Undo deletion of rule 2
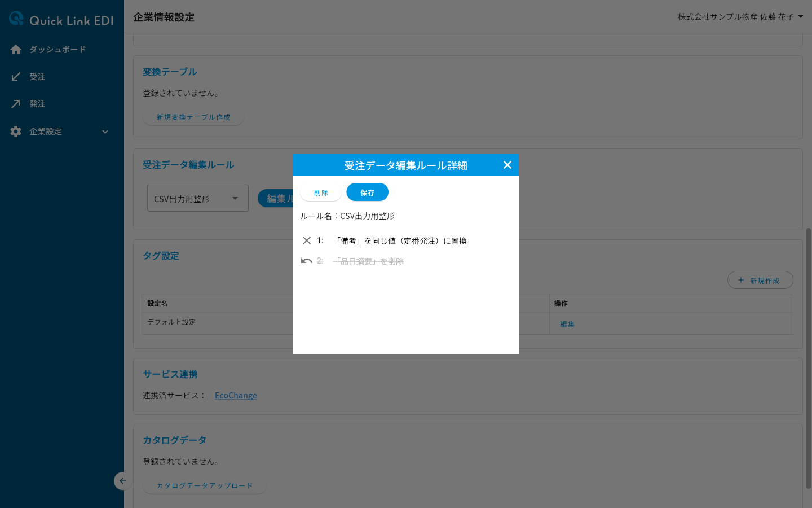The width and height of the screenshot is (812, 508). point(307,261)
